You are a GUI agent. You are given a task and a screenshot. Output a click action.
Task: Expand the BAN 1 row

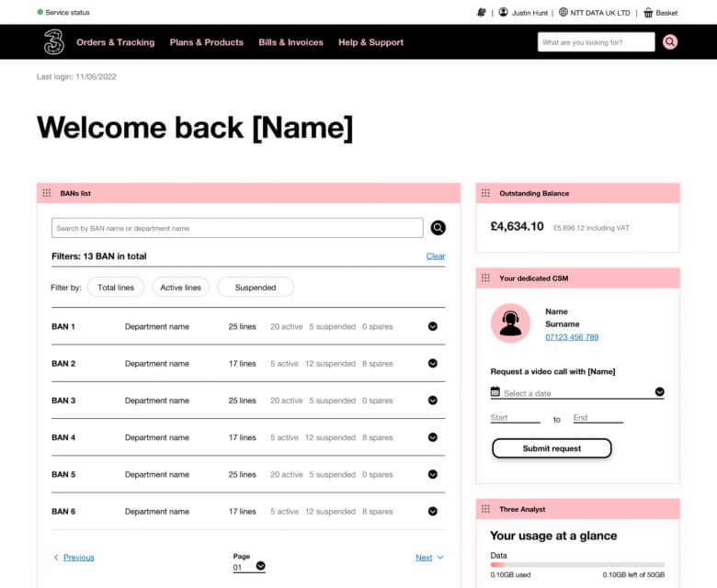click(x=433, y=326)
